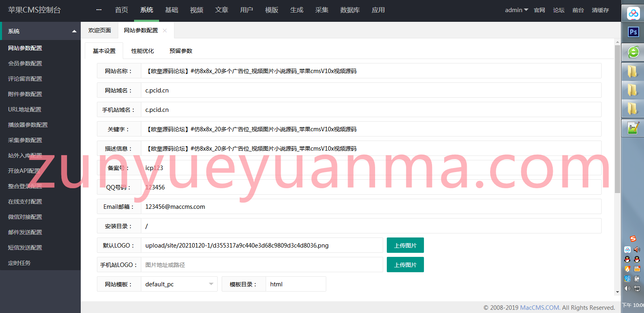This screenshot has height=313, width=644.
Task: Launch Photoshop from the taskbar
Action: (x=633, y=32)
